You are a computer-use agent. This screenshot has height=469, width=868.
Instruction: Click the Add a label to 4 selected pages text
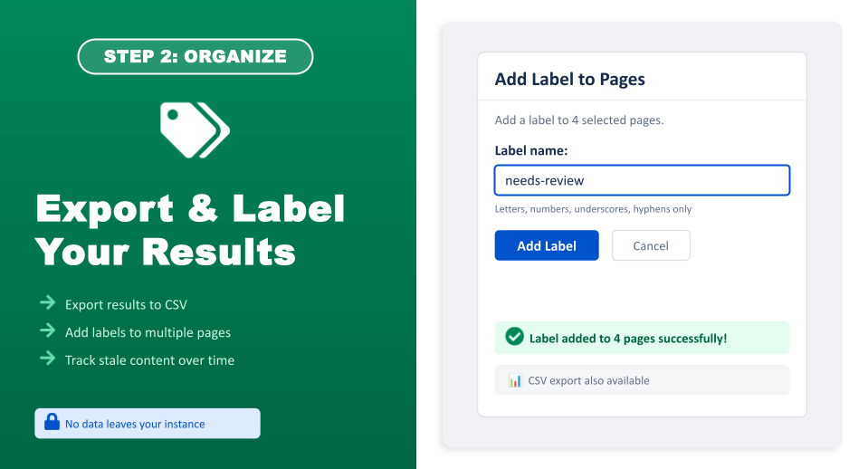pos(579,120)
